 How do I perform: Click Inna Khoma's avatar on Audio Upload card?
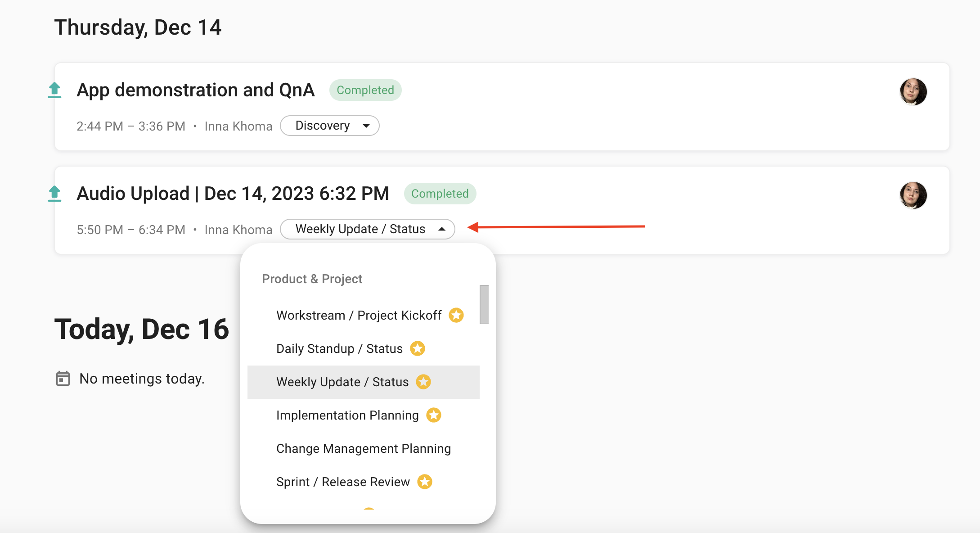(913, 195)
